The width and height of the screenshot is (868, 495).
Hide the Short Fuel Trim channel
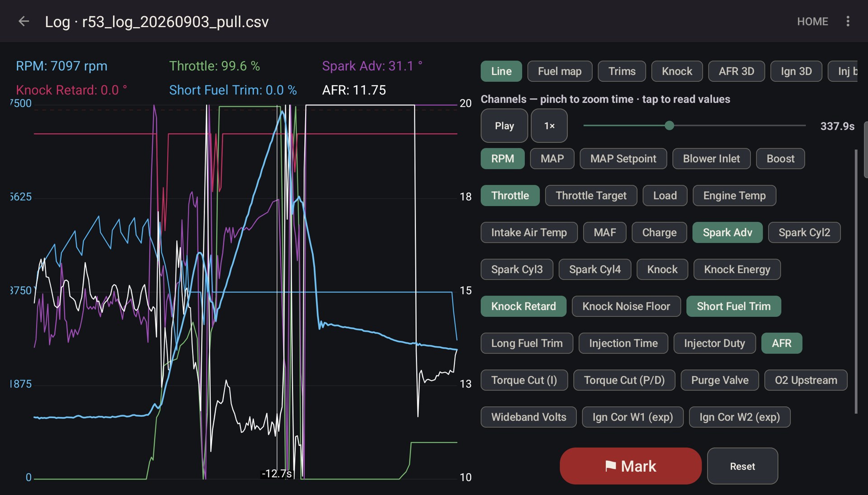[x=733, y=306]
